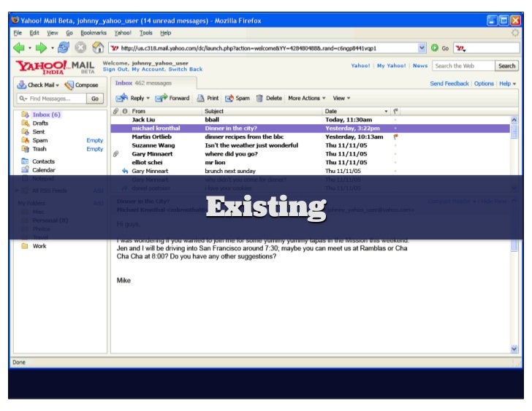Click the Find Messages input field

point(51,99)
